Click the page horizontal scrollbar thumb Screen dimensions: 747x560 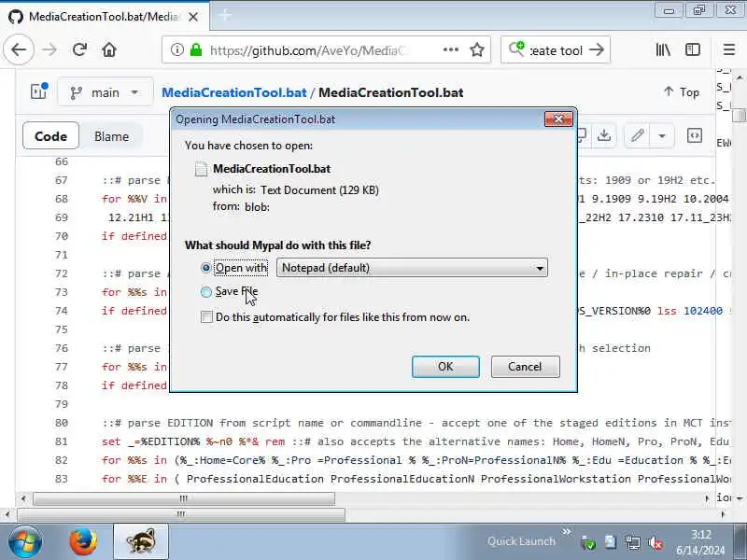tap(181, 514)
